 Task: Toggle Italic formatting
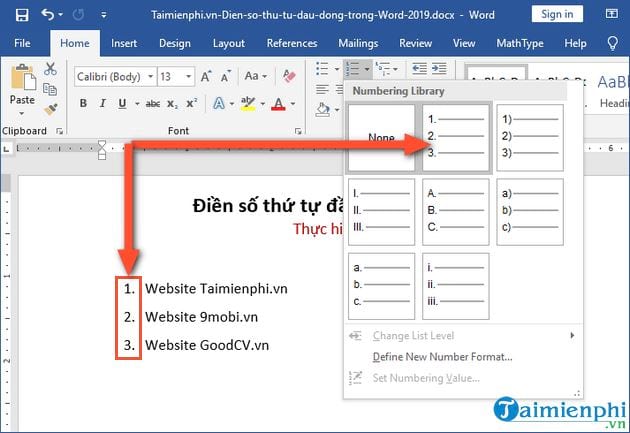(102, 104)
